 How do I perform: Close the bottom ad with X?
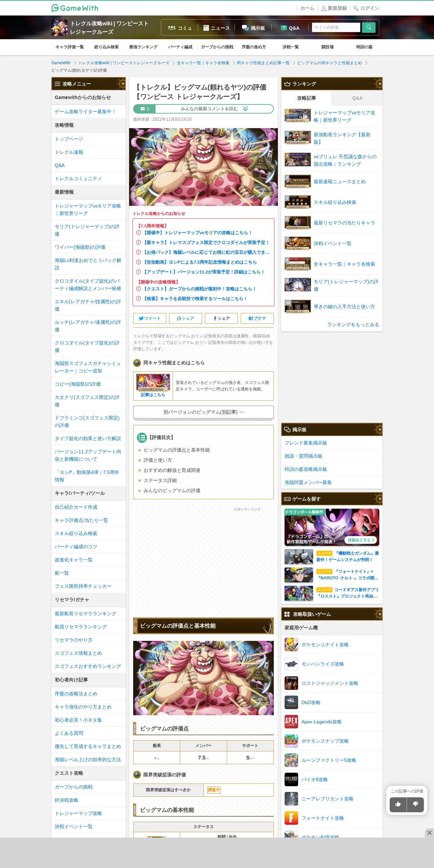coord(429,833)
